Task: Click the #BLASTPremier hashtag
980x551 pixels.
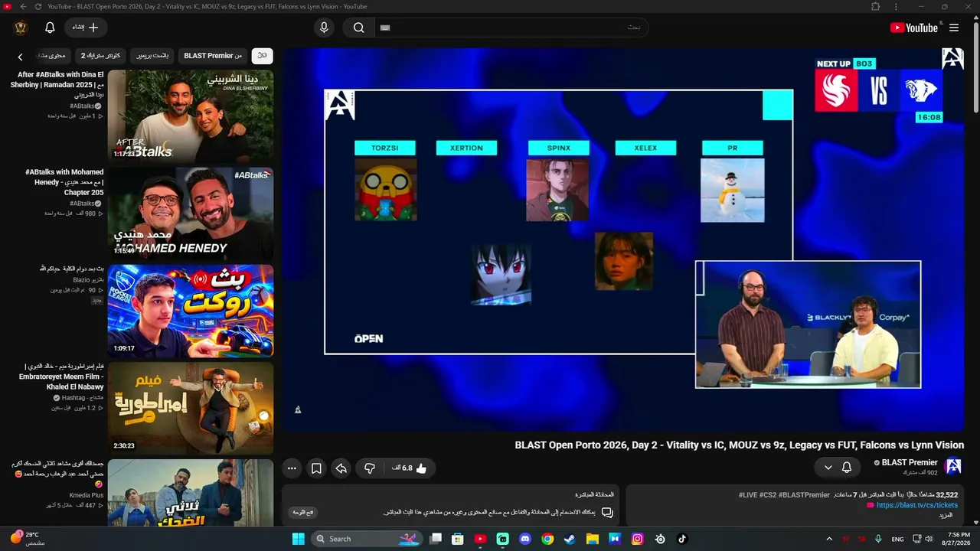Action: (x=804, y=495)
